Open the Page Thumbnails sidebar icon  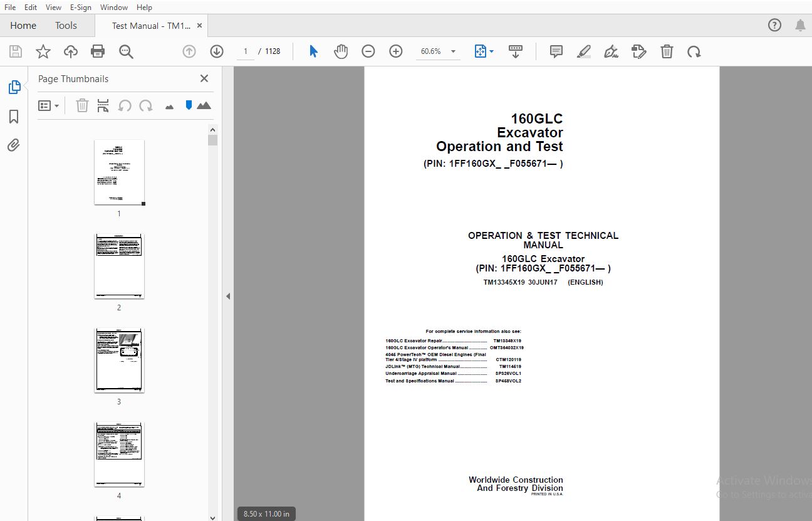tap(14, 87)
